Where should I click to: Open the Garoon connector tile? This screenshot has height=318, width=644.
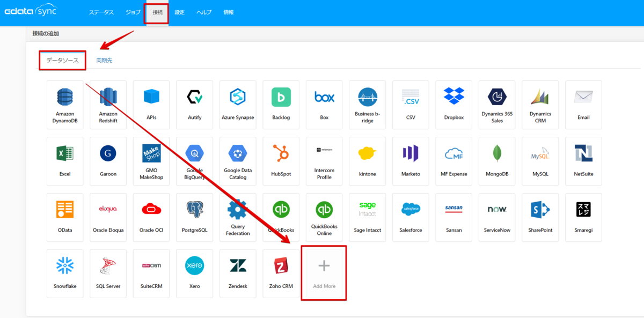pos(108,161)
